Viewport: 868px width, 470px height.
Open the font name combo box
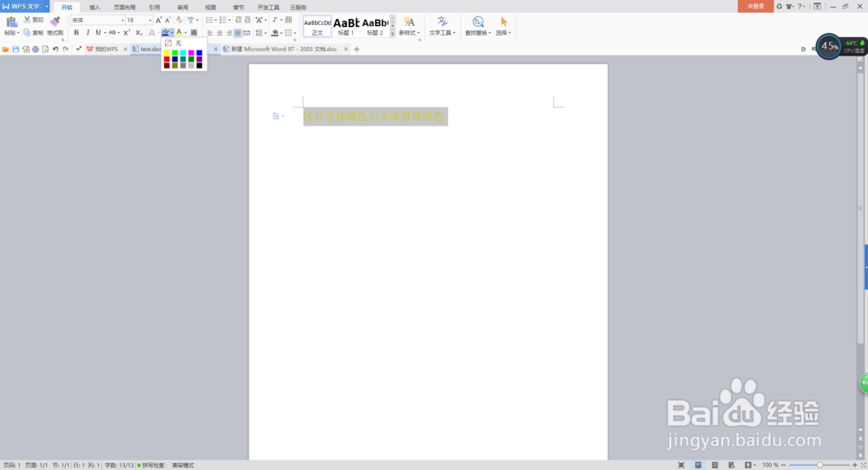tap(97, 20)
